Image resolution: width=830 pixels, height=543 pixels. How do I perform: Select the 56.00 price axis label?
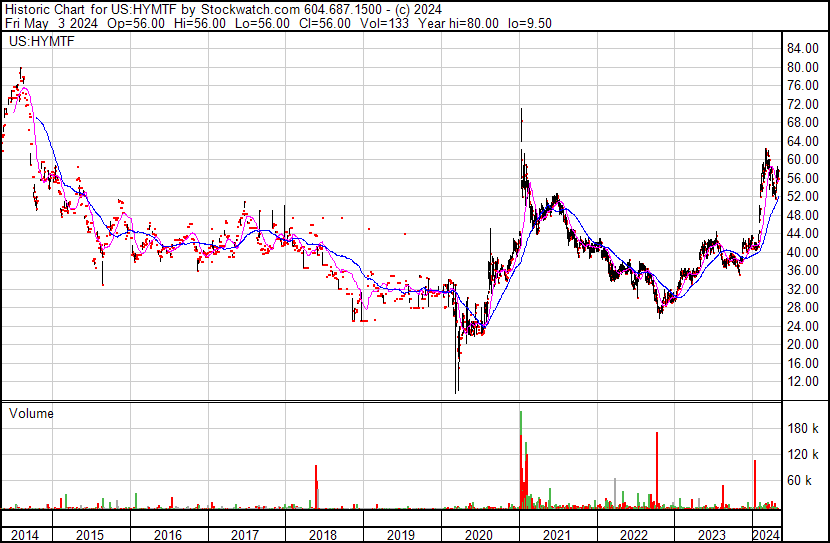(803, 178)
